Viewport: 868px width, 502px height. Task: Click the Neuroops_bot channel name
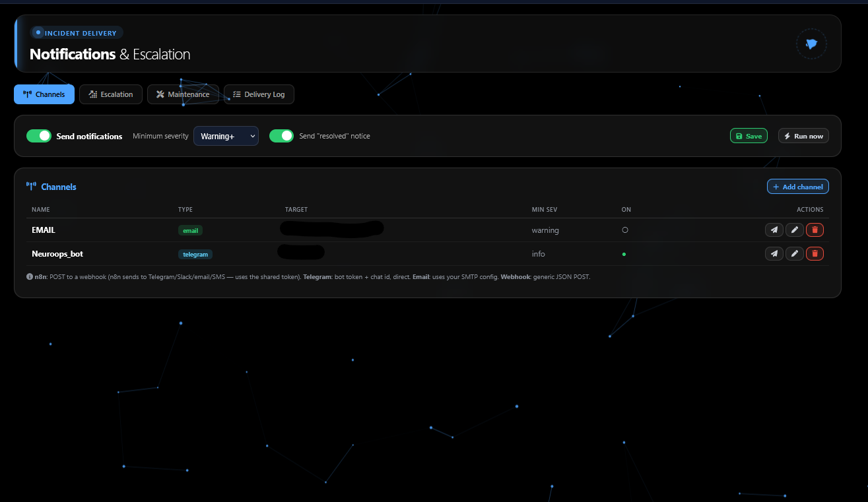[x=57, y=254]
